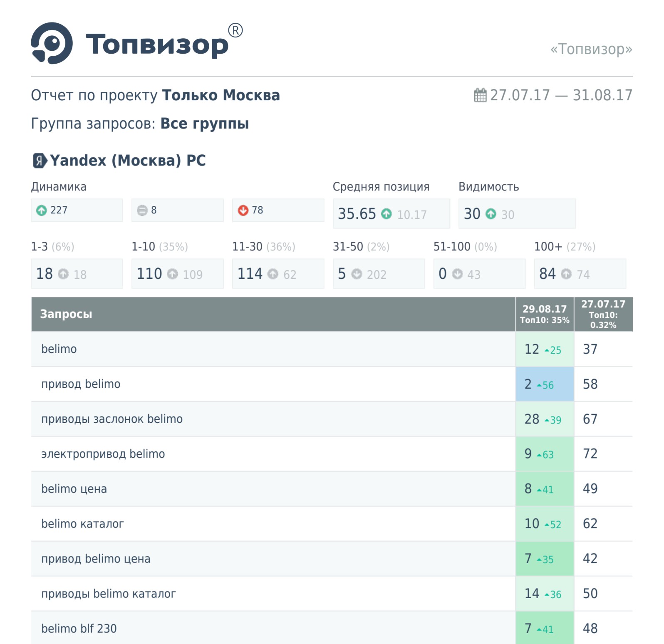
Task: Click the position cell 7 ▲35
Action: click(545, 559)
